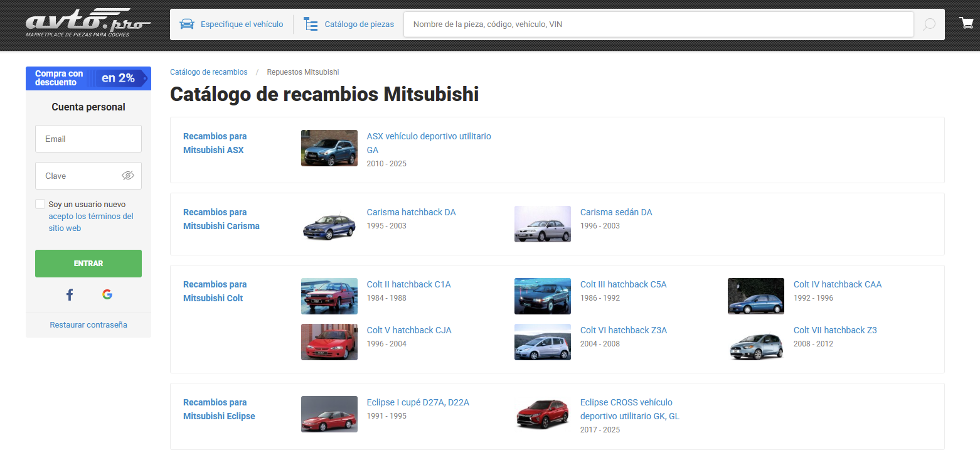The height and width of the screenshot is (455, 980).
Task: Open 'Catálogo de piezas' menu
Action: click(359, 24)
